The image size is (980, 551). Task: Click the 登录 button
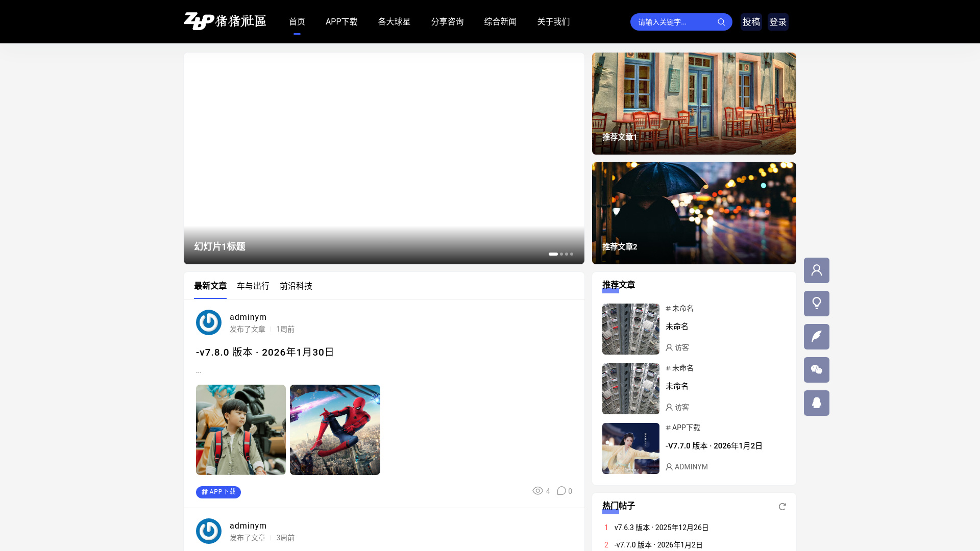[778, 22]
